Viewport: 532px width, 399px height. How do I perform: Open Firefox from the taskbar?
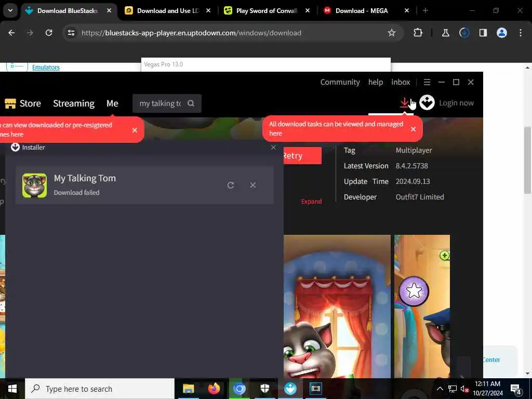click(214, 389)
